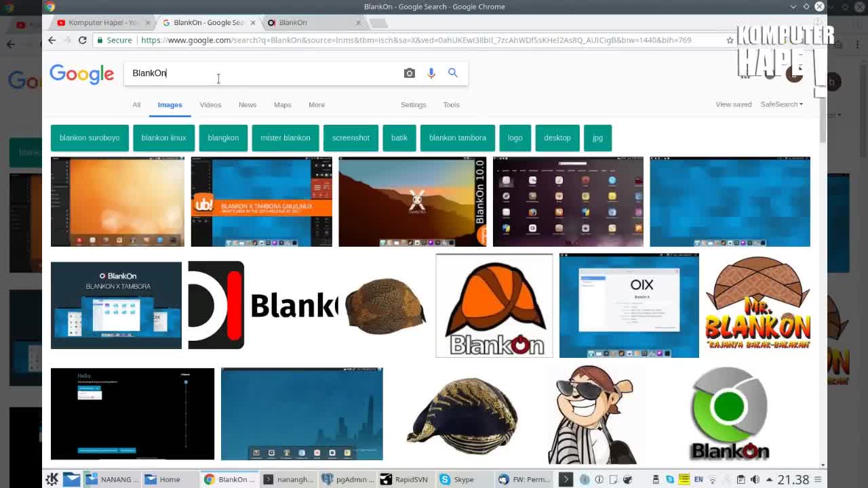Open the BlankOn 10.0 mountain sunset thumbnail
Image resolution: width=868 pixels, height=488 pixels.
click(x=412, y=202)
